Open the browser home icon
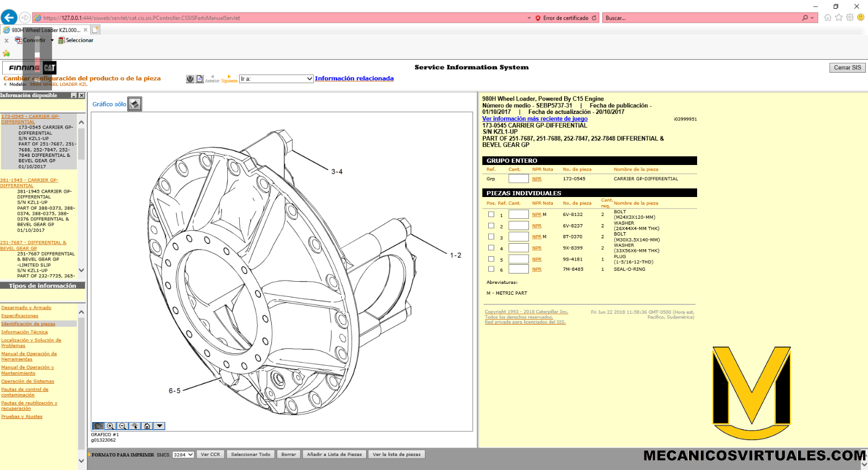Image resolution: width=868 pixels, height=470 pixels. click(x=827, y=17)
